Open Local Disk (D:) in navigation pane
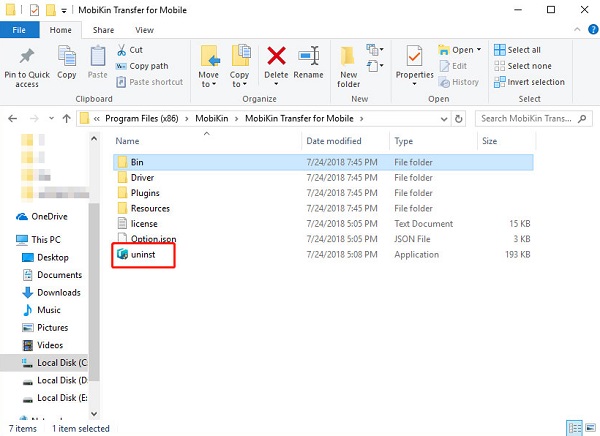 pos(54,380)
